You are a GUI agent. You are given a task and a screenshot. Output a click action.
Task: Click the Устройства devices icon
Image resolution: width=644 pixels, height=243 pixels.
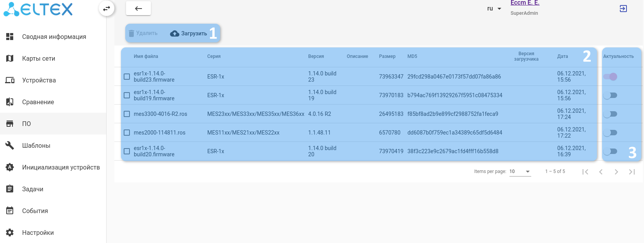[10, 80]
